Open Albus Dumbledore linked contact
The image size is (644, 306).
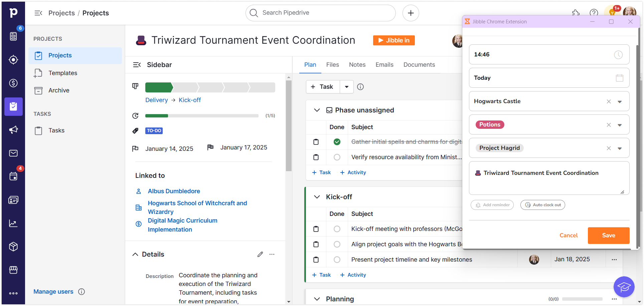click(x=174, y=191)
